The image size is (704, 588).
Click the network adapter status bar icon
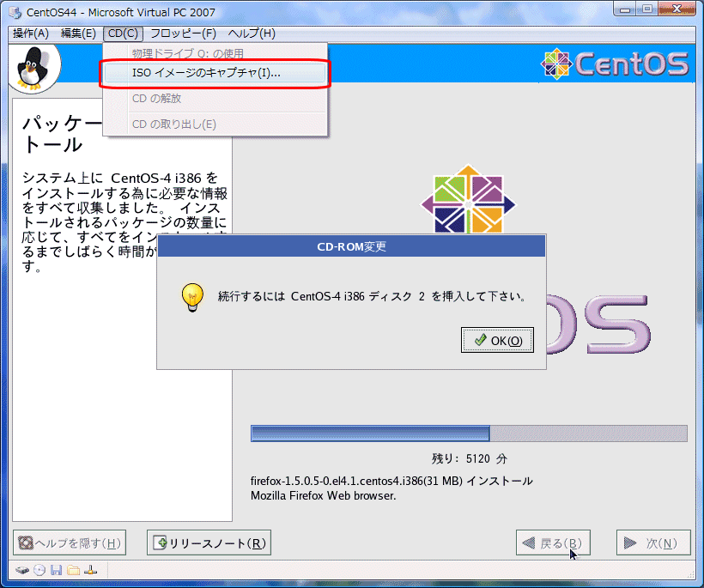click(91, 571)
